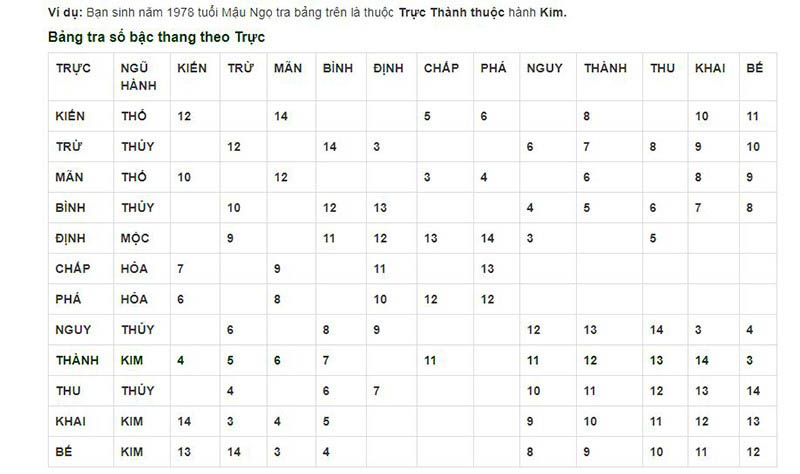Click the BẾ column header
800x474 pixels.
[x=754, y=68]
